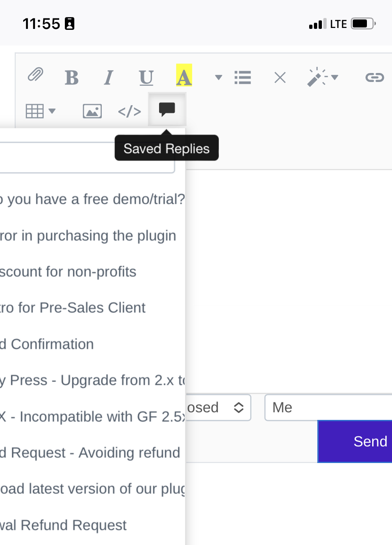This screenshot has width=392, height=545.
Task: Send the reply
Action: pos(355,441)
